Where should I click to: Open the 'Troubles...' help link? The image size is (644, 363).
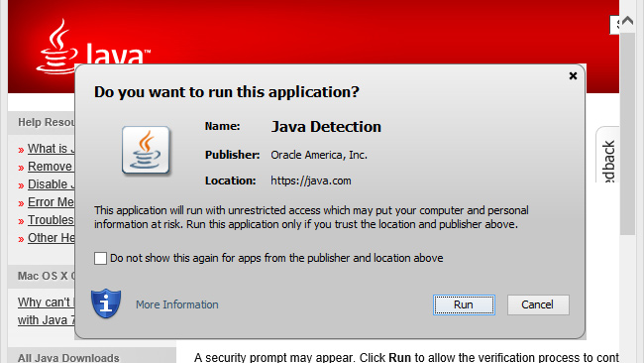(51, 220)
